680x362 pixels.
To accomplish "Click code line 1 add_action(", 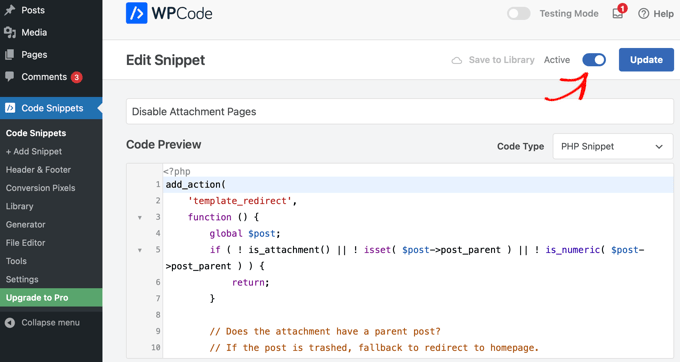I will point(196,185).
